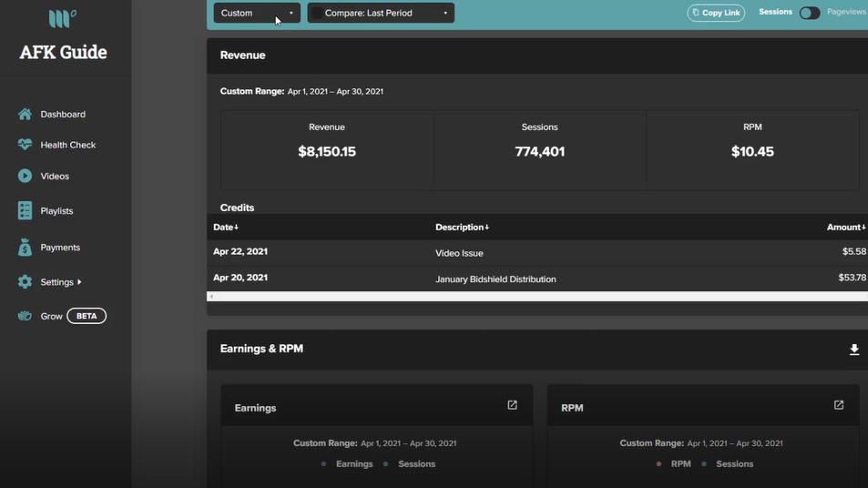Click the $5.58 credit amount
Screen dimensions: 868x488
pos(853,251)
